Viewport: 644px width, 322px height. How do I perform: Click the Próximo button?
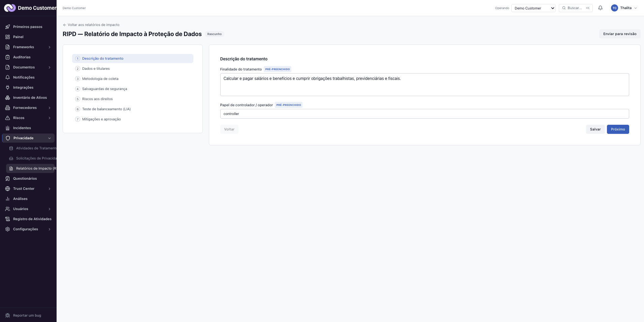pyautogui.click(x=618, y=129)
